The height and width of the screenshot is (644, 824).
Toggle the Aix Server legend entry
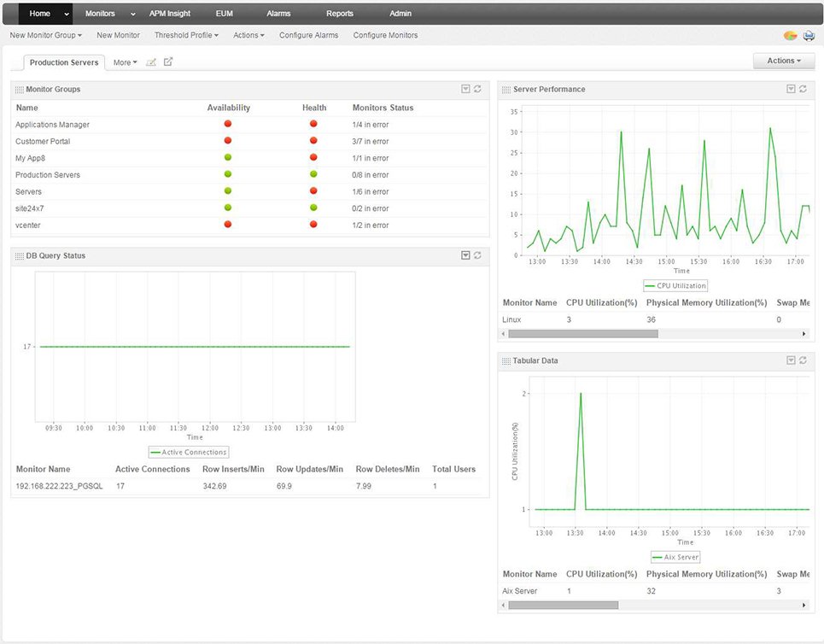675,556
